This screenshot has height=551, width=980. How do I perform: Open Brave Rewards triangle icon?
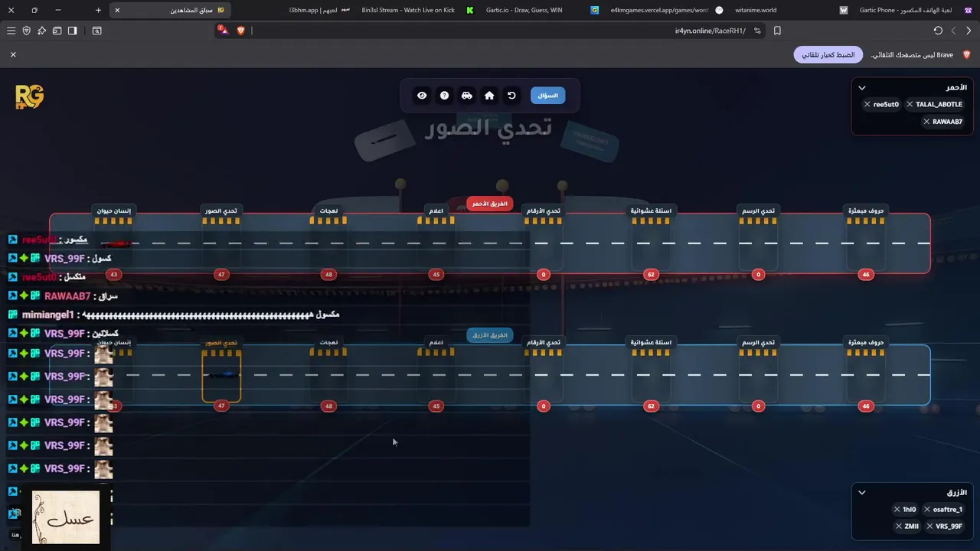pyautogui.click(x=223, y=31)
